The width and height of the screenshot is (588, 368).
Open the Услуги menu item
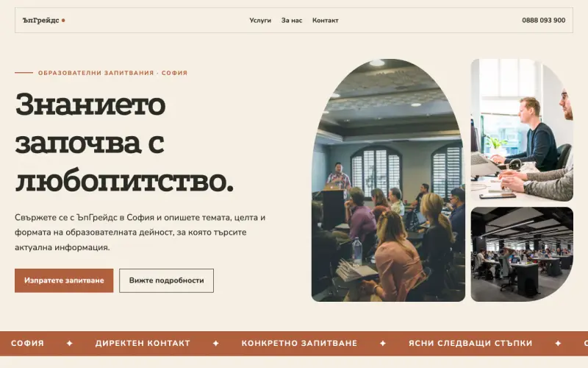point(260,21)
